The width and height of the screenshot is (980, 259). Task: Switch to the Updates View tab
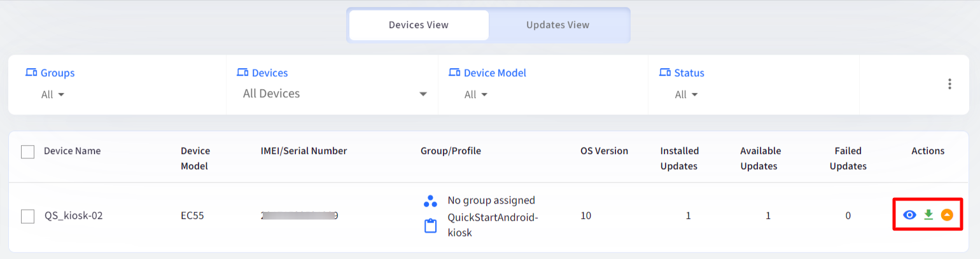click(x=557, y=25)
